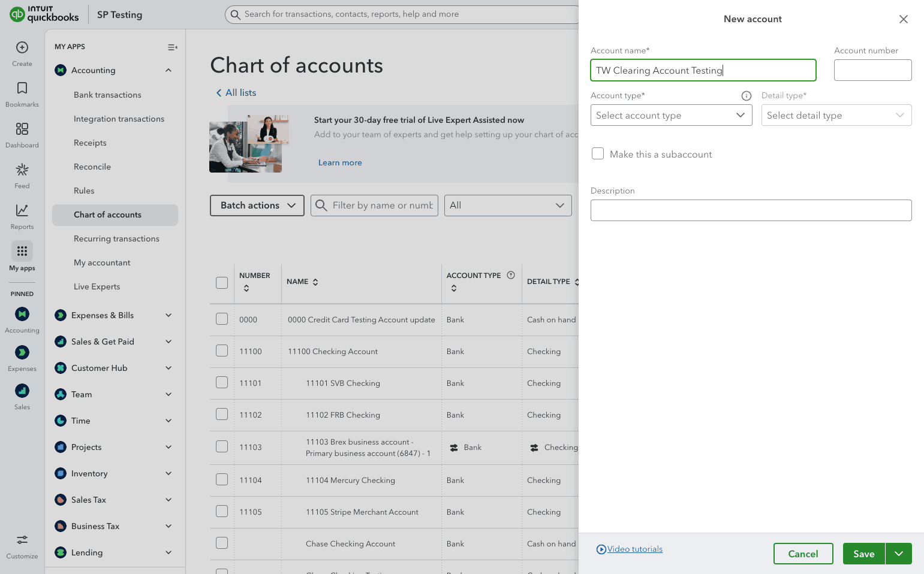Collapse the Expenses & Bills section

click(168, 315)
